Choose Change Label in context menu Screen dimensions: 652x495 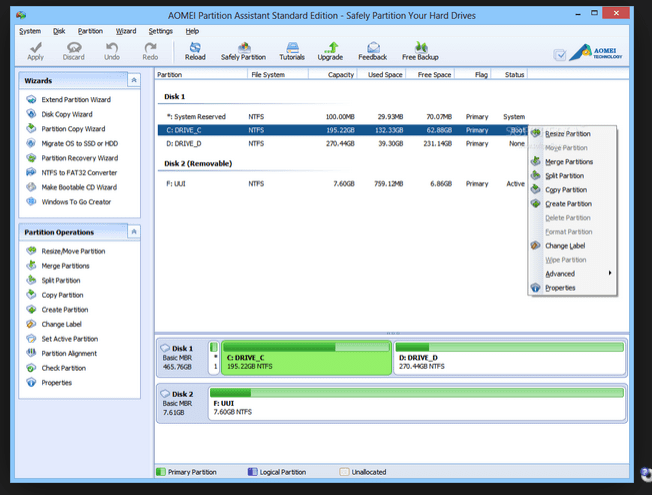pos(573,245)
